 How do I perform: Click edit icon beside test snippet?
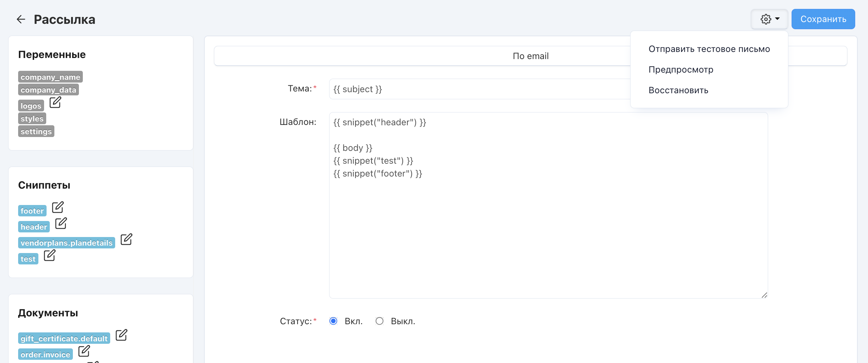coord(49,255)
